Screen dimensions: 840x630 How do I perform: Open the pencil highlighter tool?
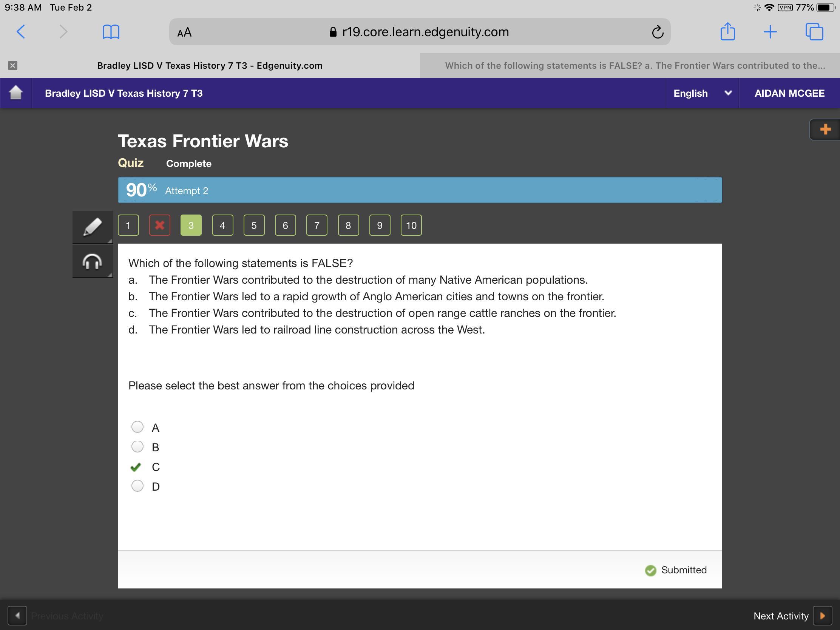pyautogui.click(x=92, y=227)
